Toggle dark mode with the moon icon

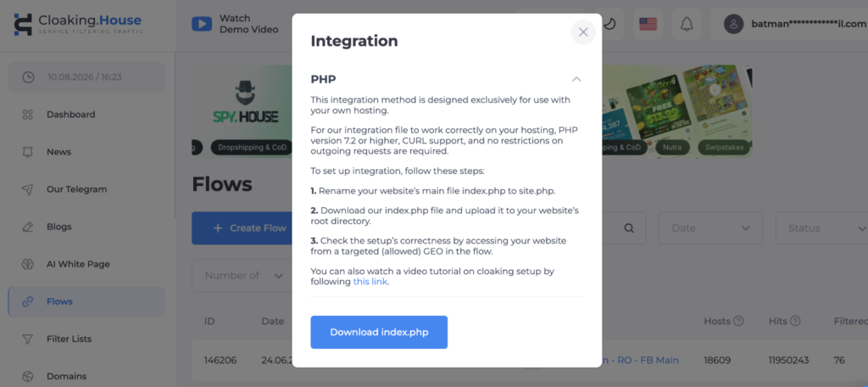click(609, 24)
